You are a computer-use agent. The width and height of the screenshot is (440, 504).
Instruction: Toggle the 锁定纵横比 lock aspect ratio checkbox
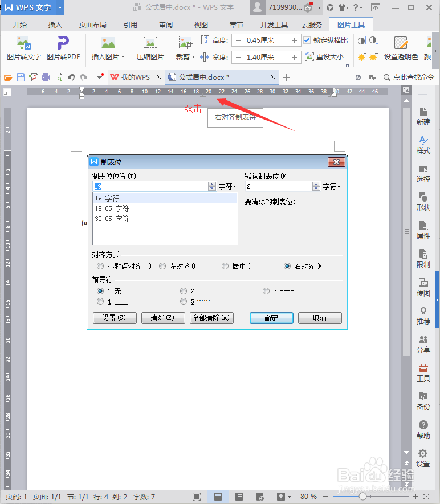point(307,40)
